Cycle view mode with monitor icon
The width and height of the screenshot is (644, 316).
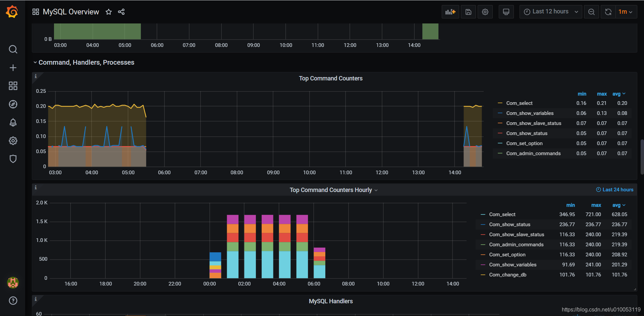[x=506, y=12]
